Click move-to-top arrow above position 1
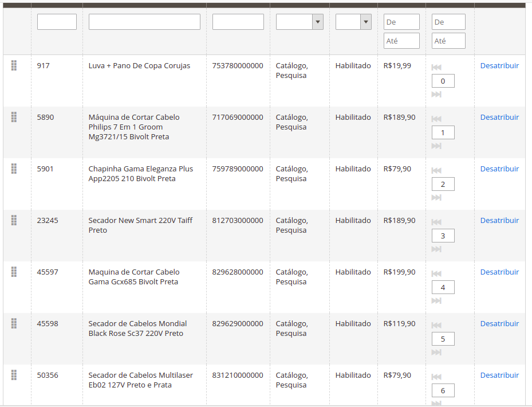 point(436,119)
